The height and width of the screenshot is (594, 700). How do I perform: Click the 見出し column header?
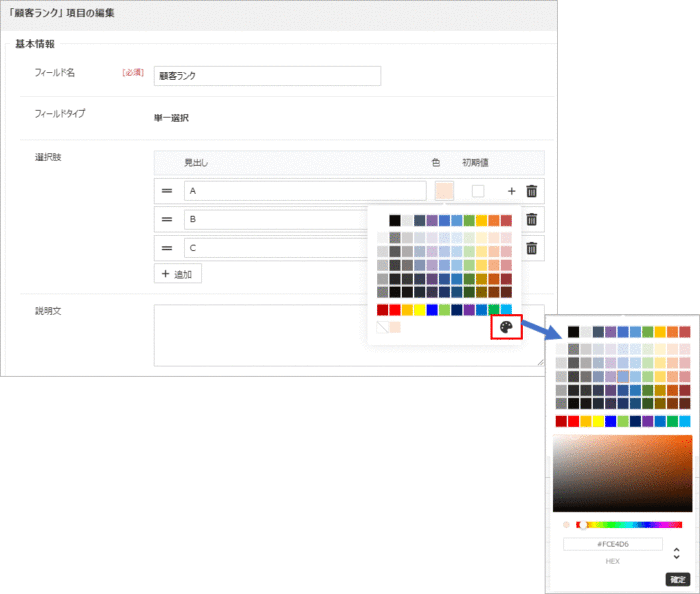pyautogui.click(x=196, y=162)
